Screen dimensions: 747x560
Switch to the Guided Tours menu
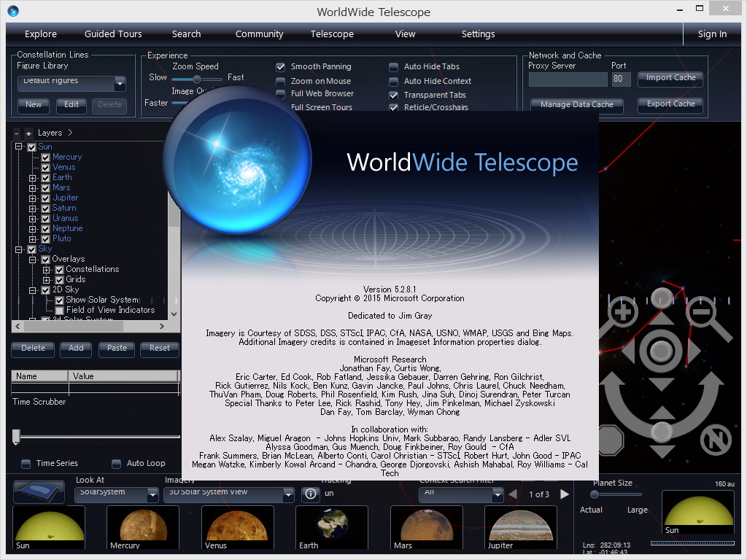click(112, 34)
